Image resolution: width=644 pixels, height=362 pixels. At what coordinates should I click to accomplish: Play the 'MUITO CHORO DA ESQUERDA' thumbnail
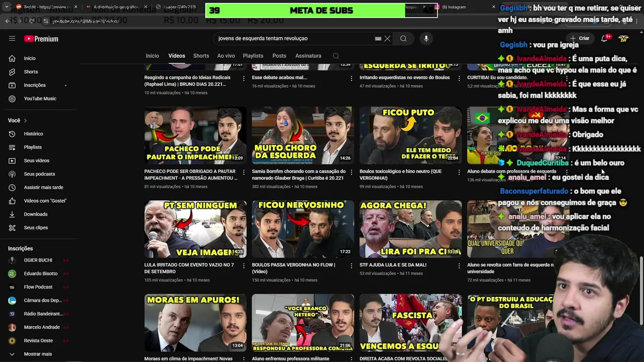click(x=303, y=136)
